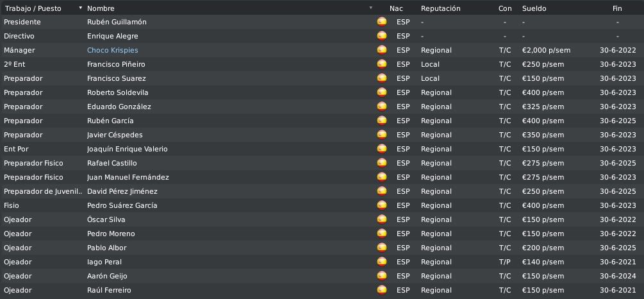Click the flag beside Pedro Suárez García

point(382,205)
